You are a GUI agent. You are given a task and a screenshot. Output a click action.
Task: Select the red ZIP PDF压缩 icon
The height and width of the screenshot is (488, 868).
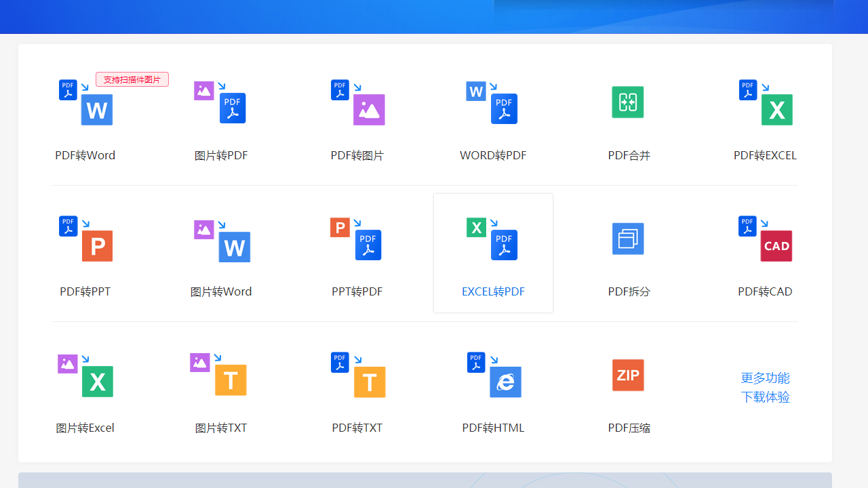coord(628,375)
